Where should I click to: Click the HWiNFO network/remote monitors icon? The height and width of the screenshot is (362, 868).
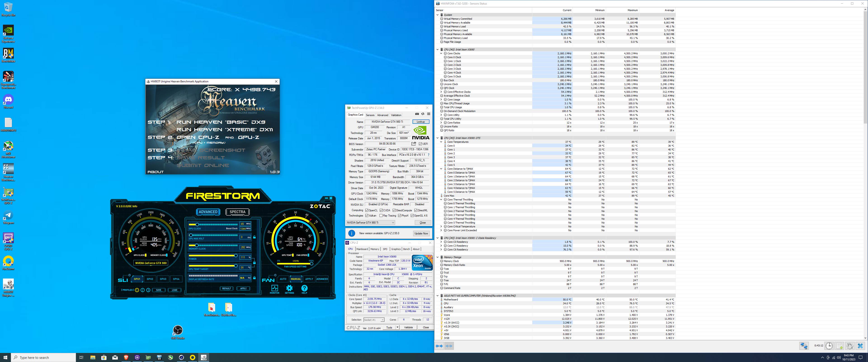click(x=804, y=346)
